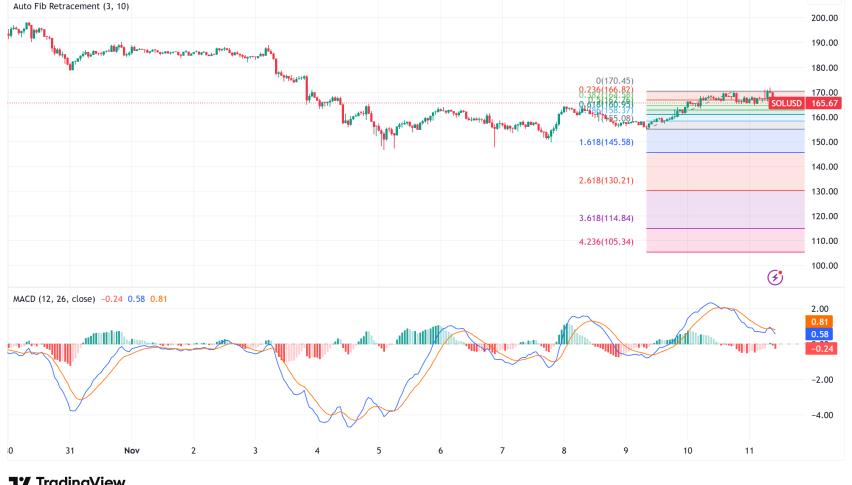
Task: Click the red SOLUSD symbol tag
Action: tap(787, 103)
